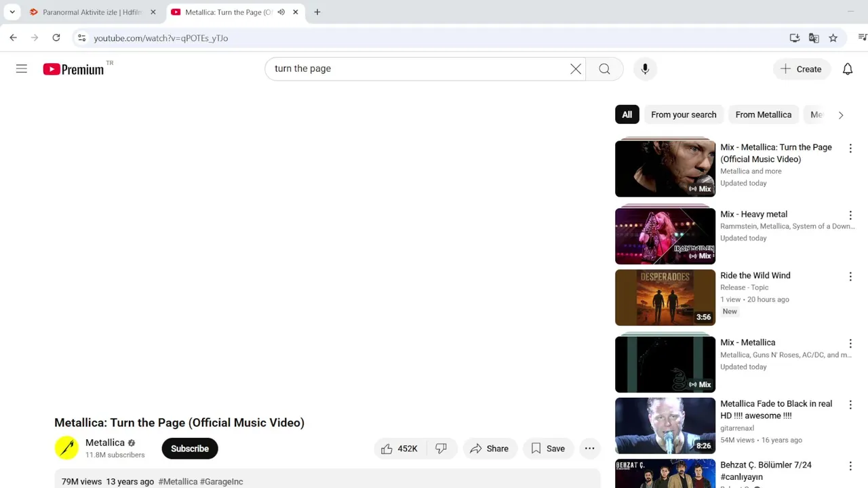The image size is (868, 488).
Task: Save video to playlist
Action: click(x=548, y=449)
